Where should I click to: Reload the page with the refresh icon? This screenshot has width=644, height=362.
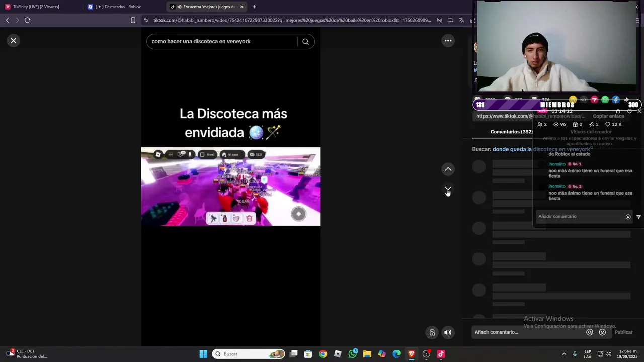(x=27, y=20)
